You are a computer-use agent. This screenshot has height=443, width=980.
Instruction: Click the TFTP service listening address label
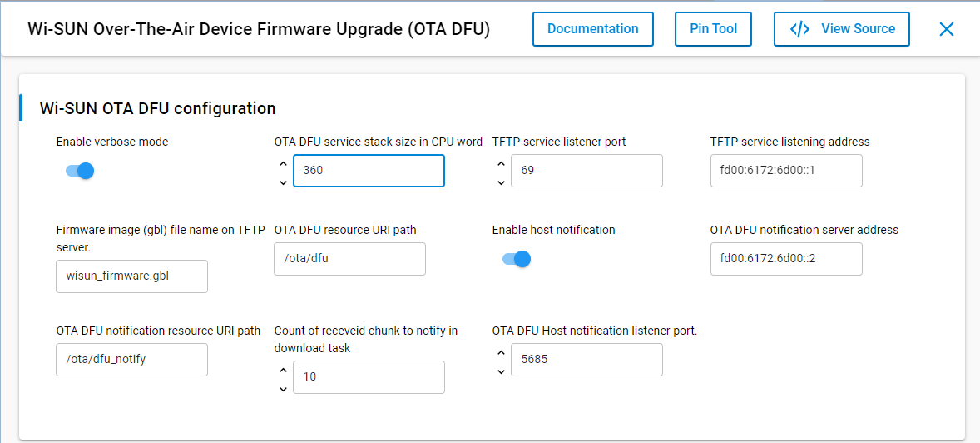[790, 142]
